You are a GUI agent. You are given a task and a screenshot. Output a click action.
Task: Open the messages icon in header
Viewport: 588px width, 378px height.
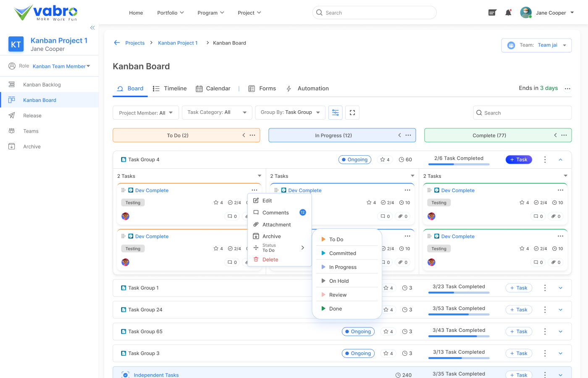pyautogui.click(x=492, y=13)
